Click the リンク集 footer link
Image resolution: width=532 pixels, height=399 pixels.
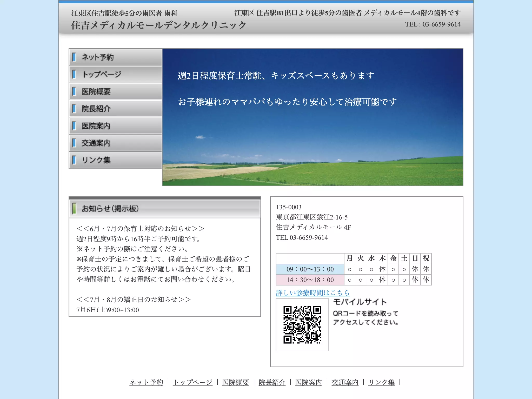381,382
